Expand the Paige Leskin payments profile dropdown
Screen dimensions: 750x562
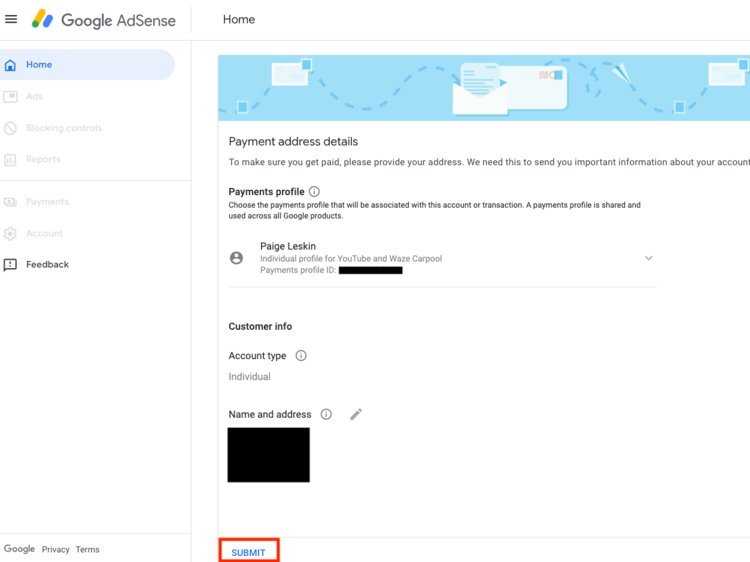(648, 258)
